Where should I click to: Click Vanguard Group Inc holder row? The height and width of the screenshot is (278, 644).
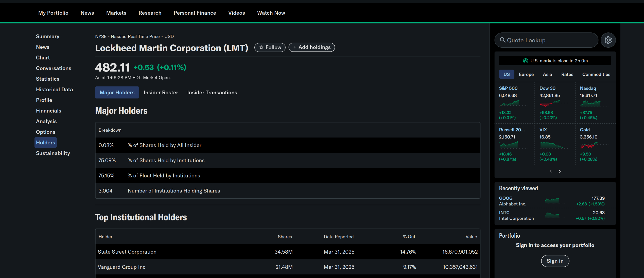[288, 267]
